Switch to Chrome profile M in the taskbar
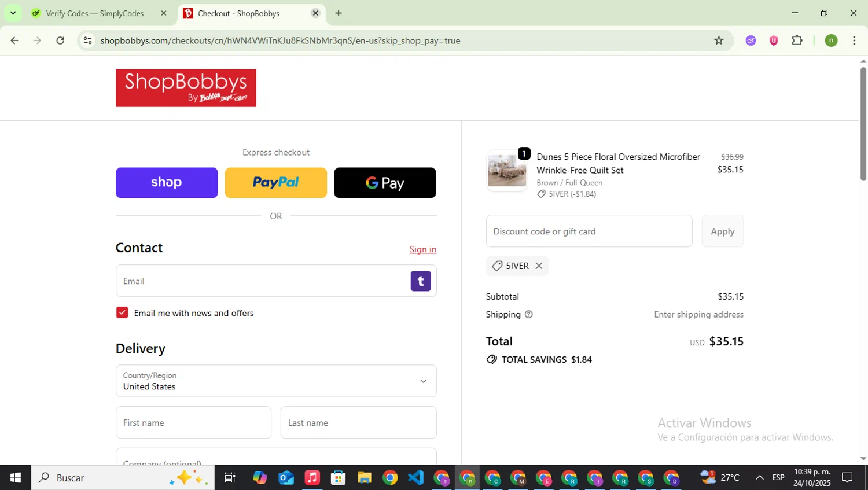 coord(518,478)
